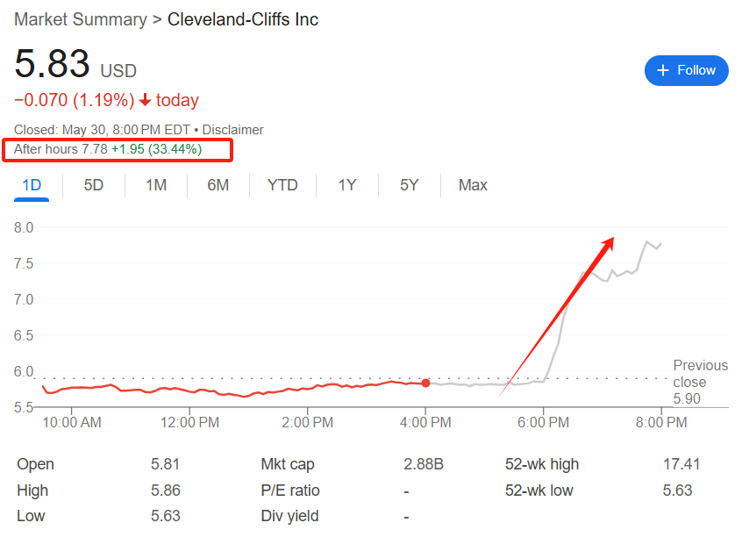Switch to the 1M chart range

156,185
